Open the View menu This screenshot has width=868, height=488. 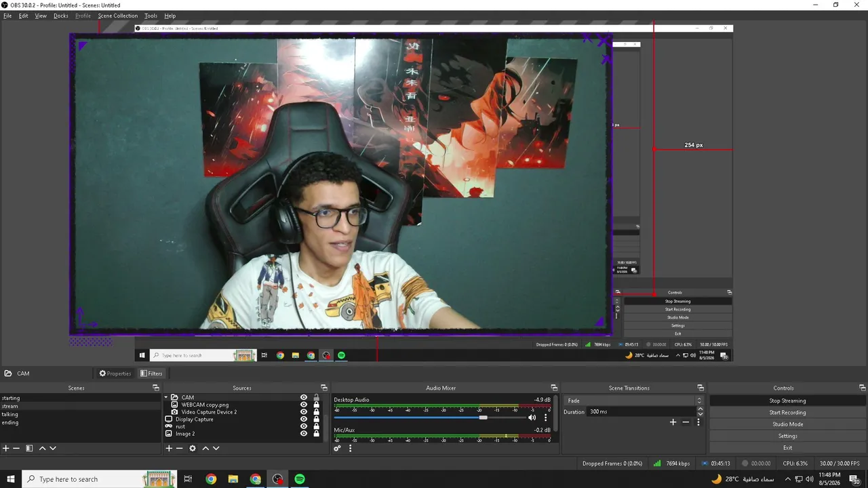(x=41, y=16)
